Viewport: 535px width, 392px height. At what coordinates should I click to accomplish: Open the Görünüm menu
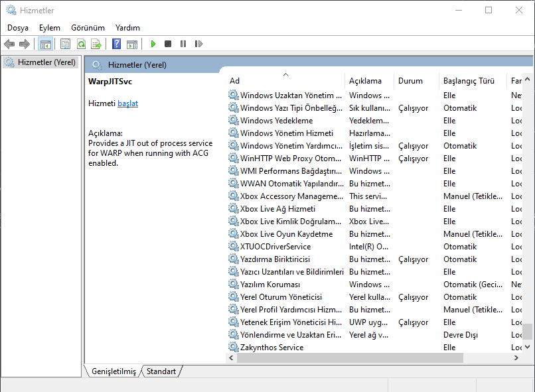coord(88,28)
